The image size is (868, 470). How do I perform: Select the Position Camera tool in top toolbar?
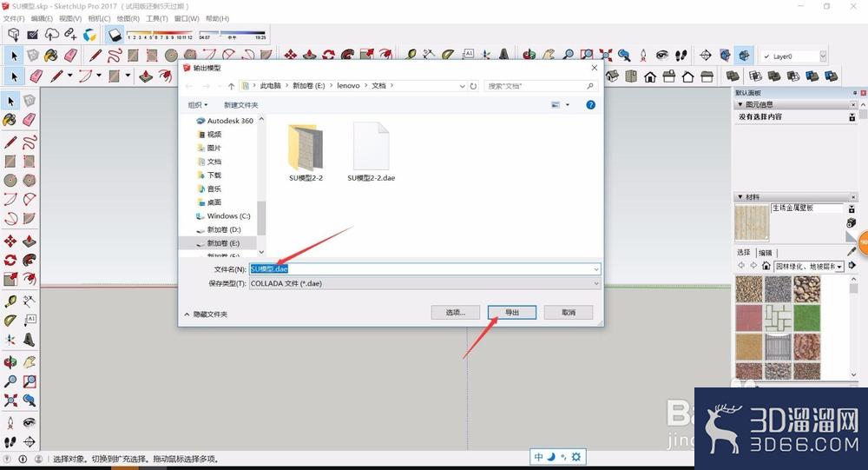643,55
